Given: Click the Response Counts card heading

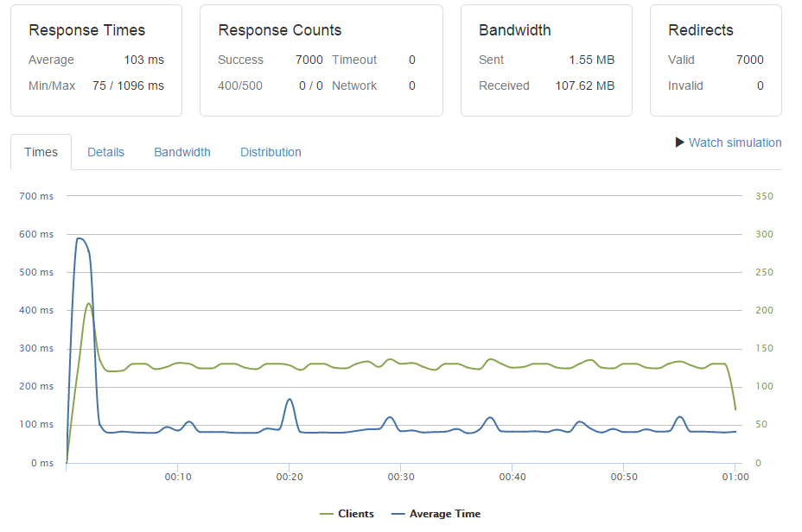Looking at the screenshot, I should tap(279, 30).
